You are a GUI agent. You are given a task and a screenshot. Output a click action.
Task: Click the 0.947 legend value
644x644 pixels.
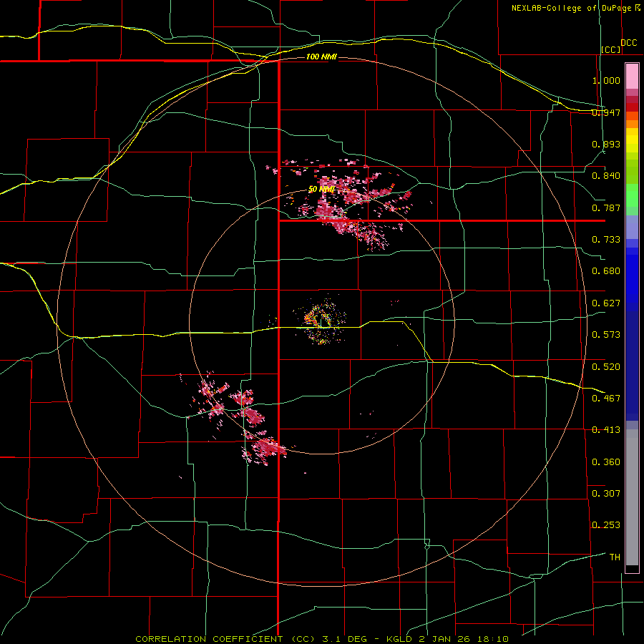coord(606,112)
